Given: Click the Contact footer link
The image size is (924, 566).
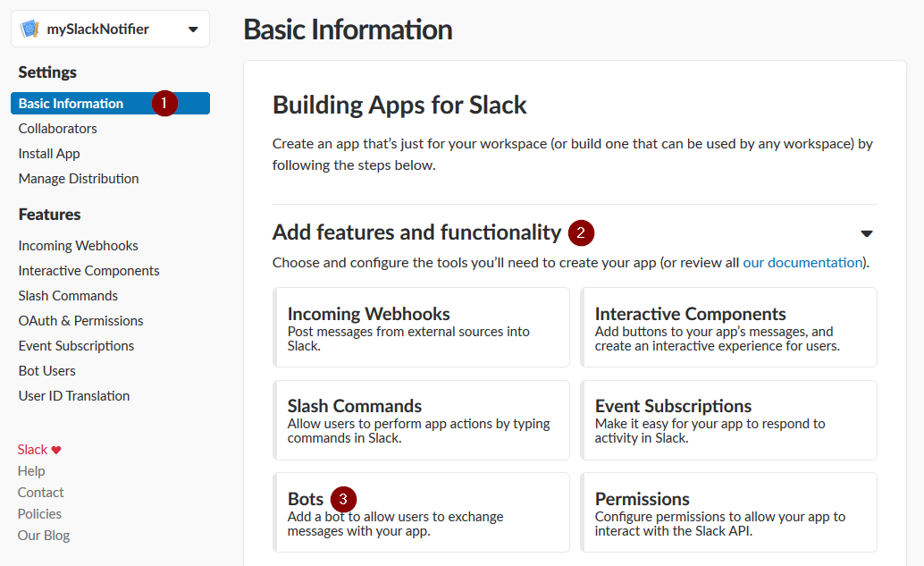Looking at the screenshot, I should coord(40,493).
